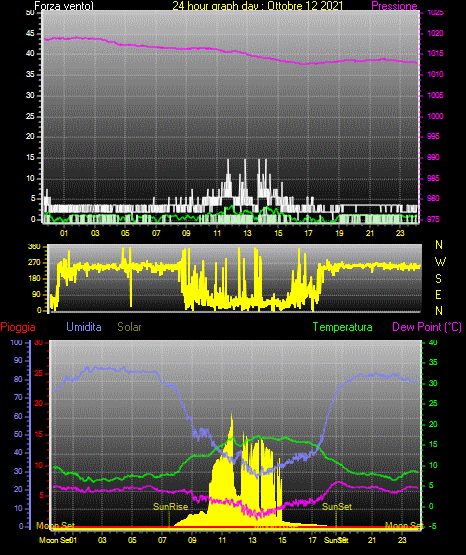This screenshot has width=466, height=555.
Task: Click the Pressione legend label
Action: [394, 6]
